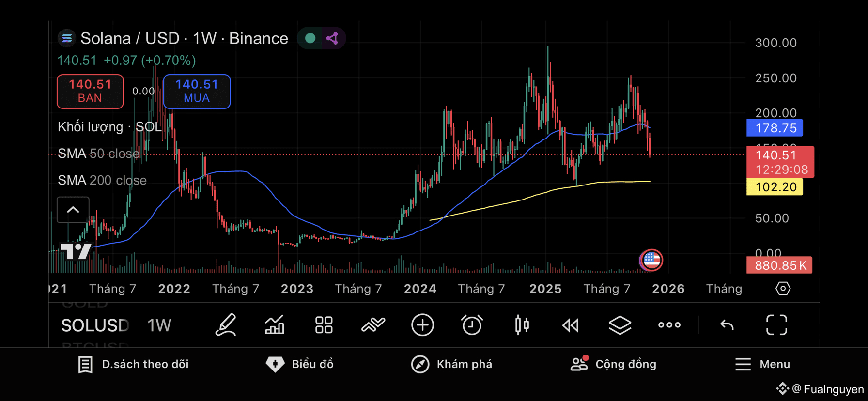Tap the TradingView logo on chart
This screenshot has width=868, height=401.
pyautogui.click(x=76, y=251)
